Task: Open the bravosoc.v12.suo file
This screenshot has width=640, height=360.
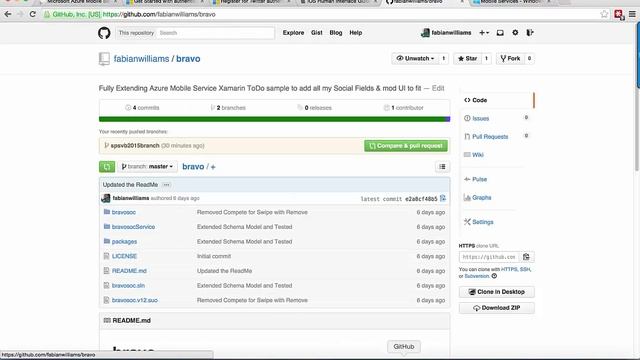Action: tap(135, 300)
